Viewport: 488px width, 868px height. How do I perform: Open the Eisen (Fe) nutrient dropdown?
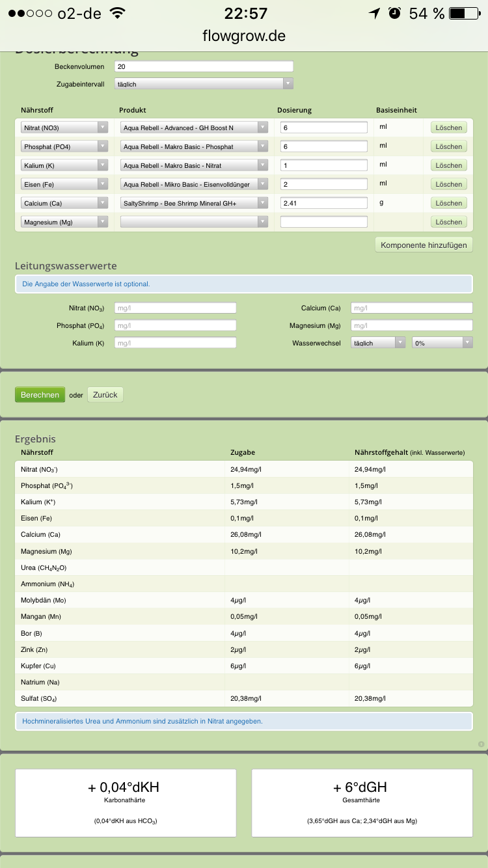click(x=64, y=184)
